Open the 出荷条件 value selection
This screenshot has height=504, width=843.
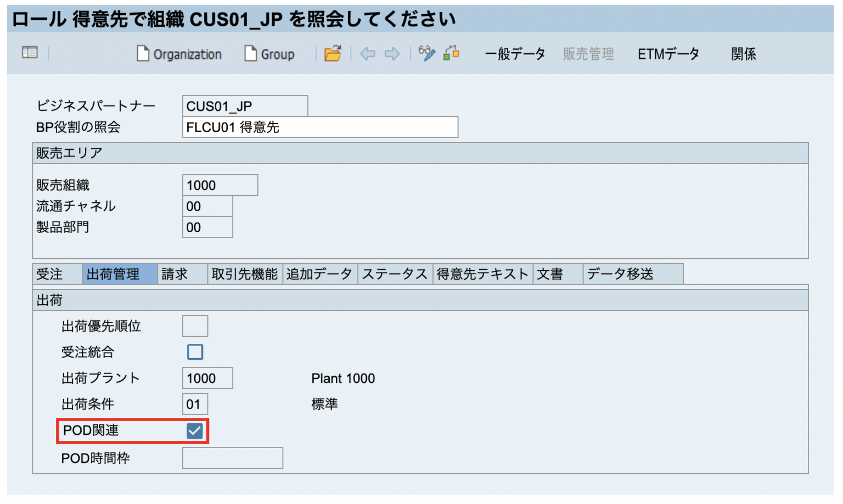click(195, 404)
